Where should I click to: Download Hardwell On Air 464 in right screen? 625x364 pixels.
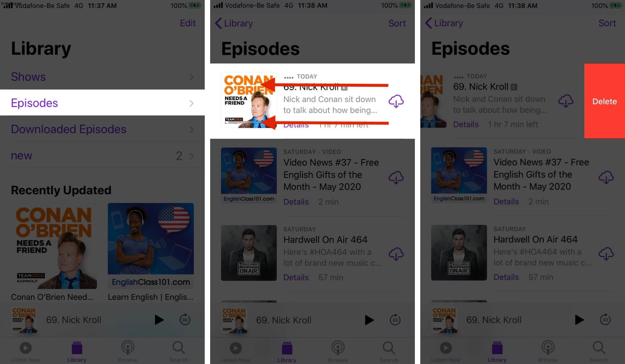coord(606,254)
